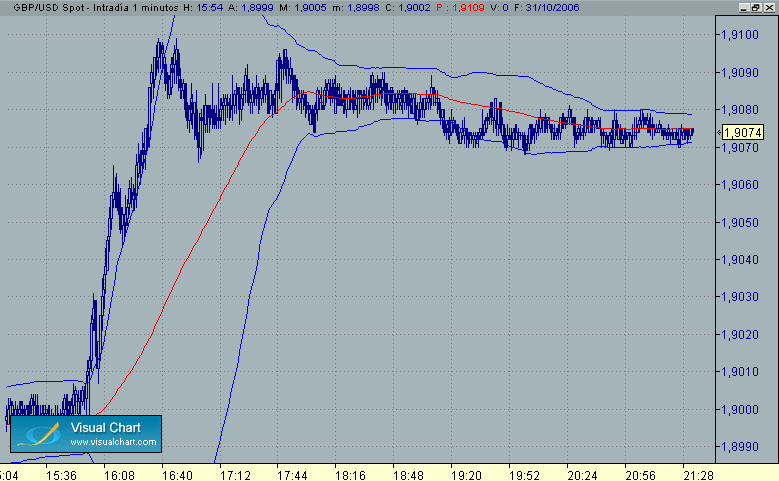Click the 1,9080 price axis label

[740, 109]
